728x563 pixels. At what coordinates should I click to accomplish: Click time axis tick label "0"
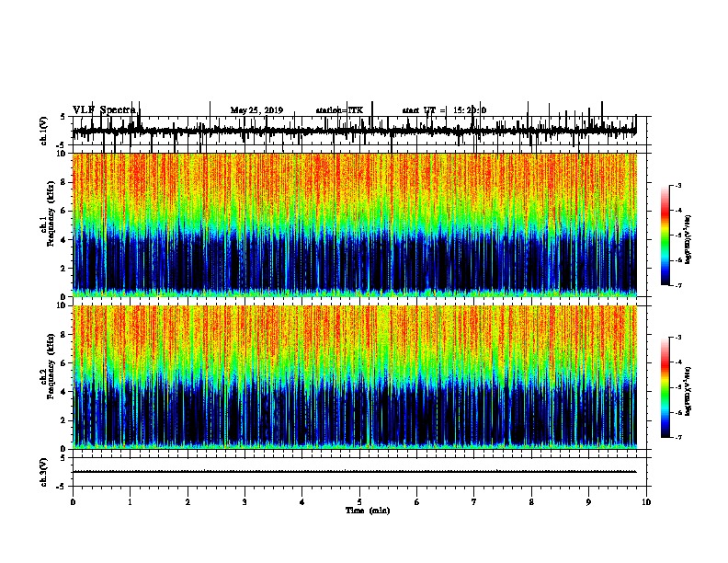[73, 502]
